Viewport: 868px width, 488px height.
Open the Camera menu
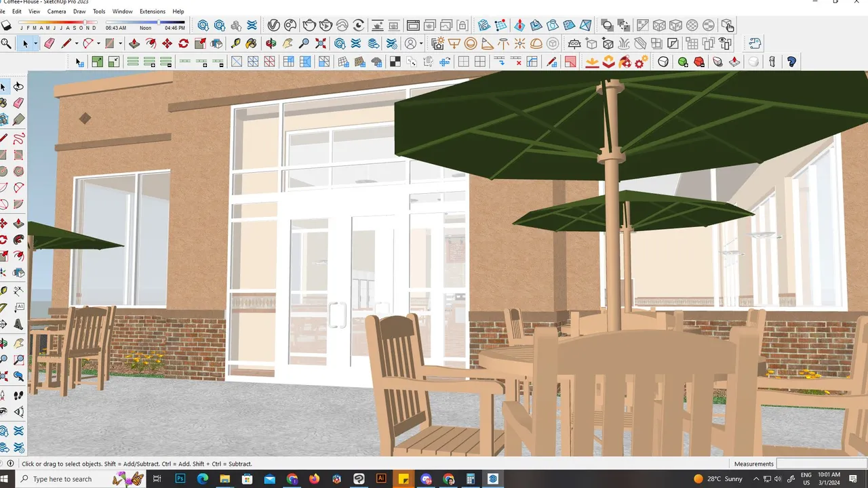click(56, 12)
